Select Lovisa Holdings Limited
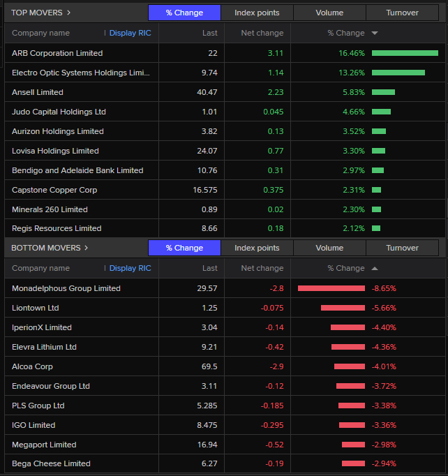 55,151
